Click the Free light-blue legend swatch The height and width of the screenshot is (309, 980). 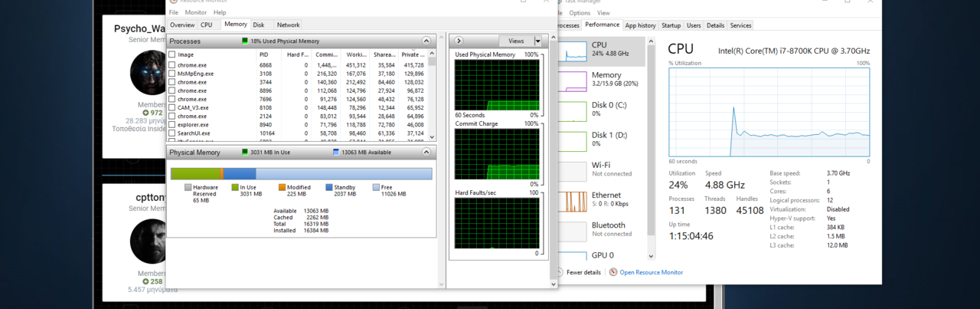click(376, 187)
